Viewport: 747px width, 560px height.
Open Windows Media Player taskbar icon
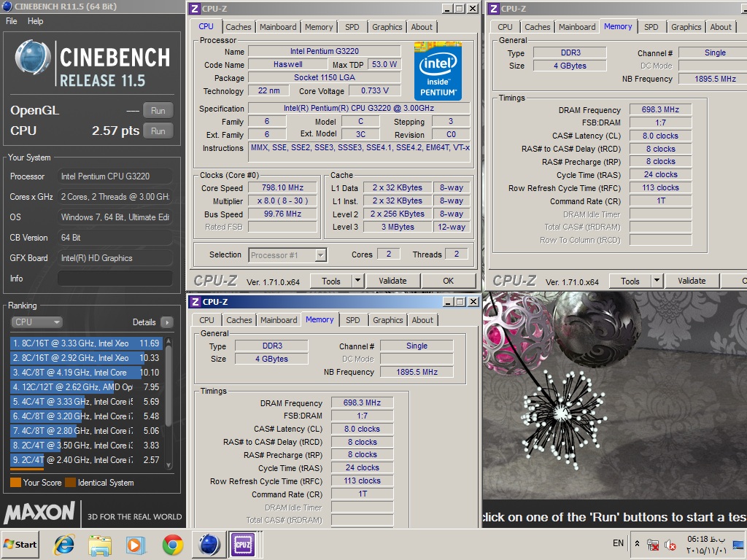(x=136, y=544)
